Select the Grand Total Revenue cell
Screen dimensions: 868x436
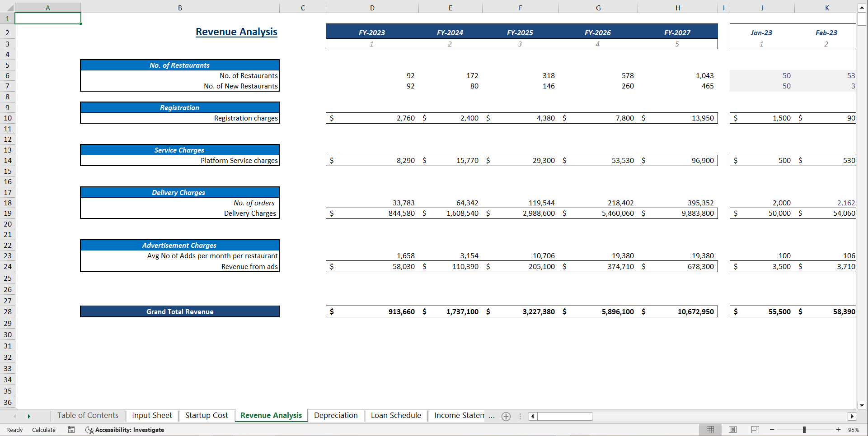(179, 311)
